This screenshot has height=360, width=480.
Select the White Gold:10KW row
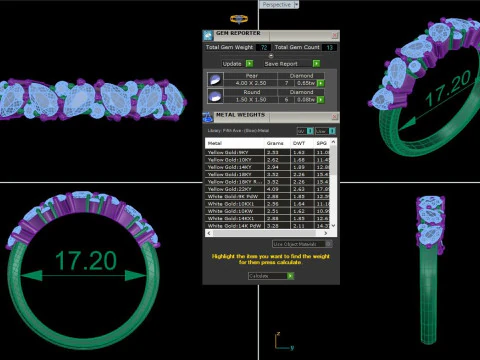(267, 211)
